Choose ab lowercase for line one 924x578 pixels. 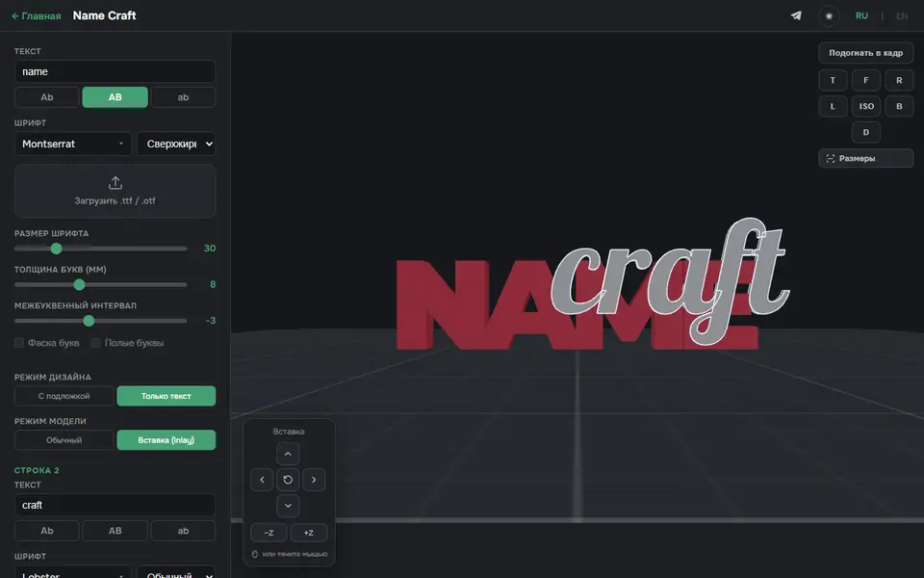[x=183, y=97]
